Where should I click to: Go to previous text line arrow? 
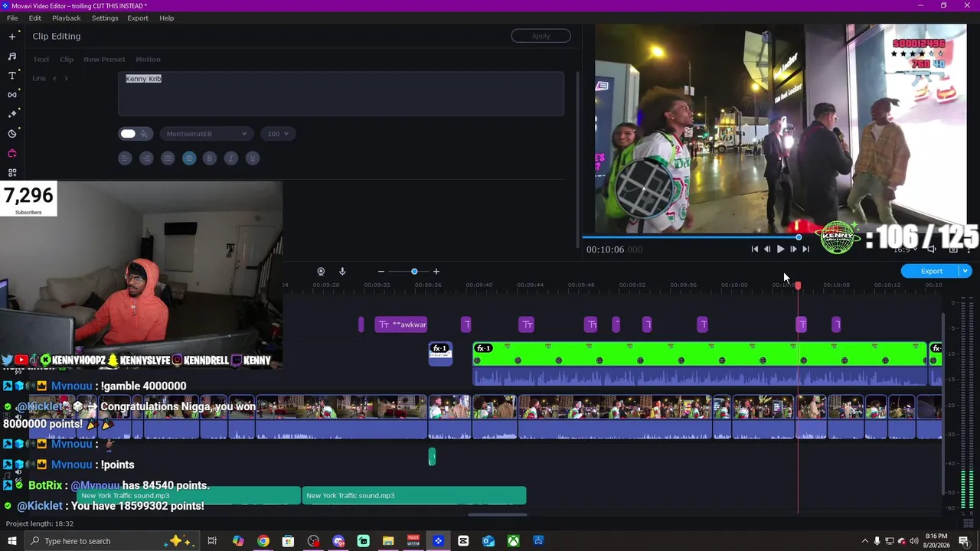point(54,78)
